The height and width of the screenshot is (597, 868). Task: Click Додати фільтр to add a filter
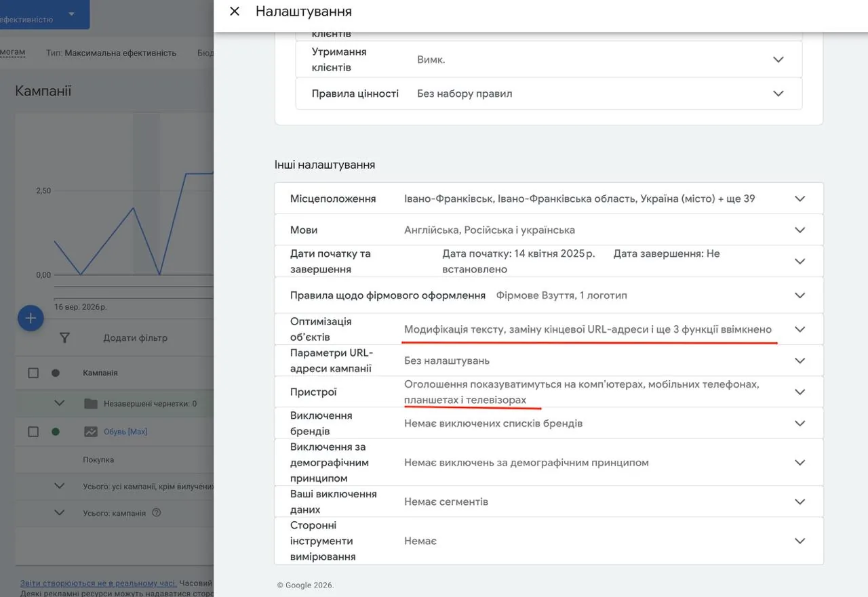135,337
